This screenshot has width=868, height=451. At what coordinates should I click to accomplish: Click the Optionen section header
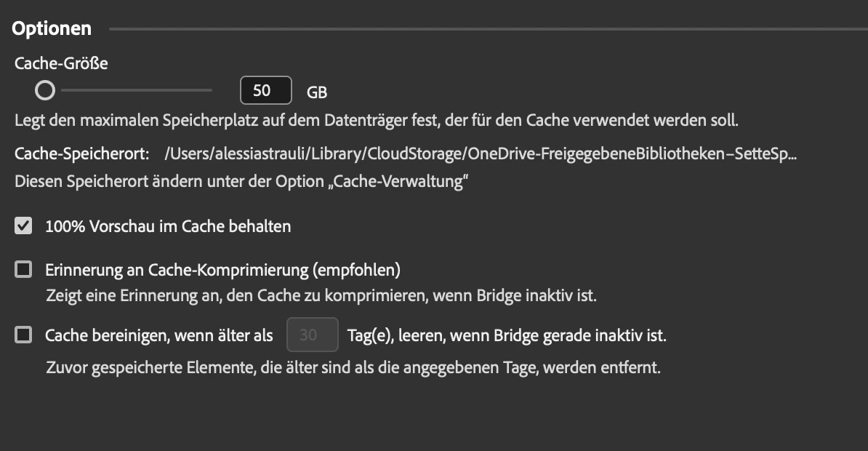[52, 28]
